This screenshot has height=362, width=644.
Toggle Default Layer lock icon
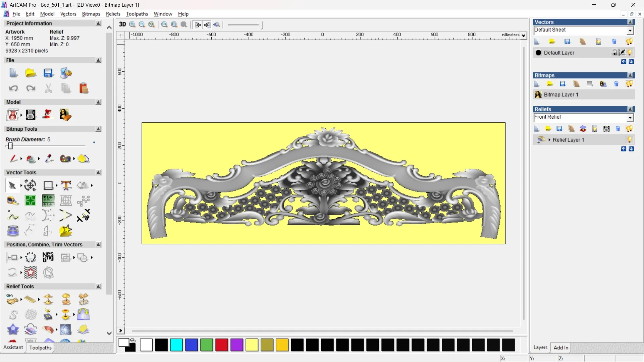[614, 53]
